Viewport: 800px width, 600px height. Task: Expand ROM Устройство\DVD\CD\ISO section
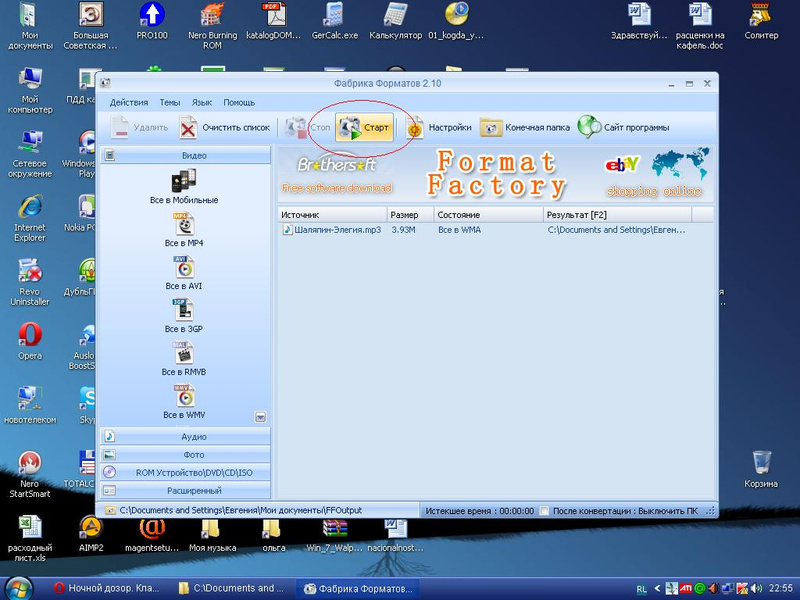click(x=185, y=473)
